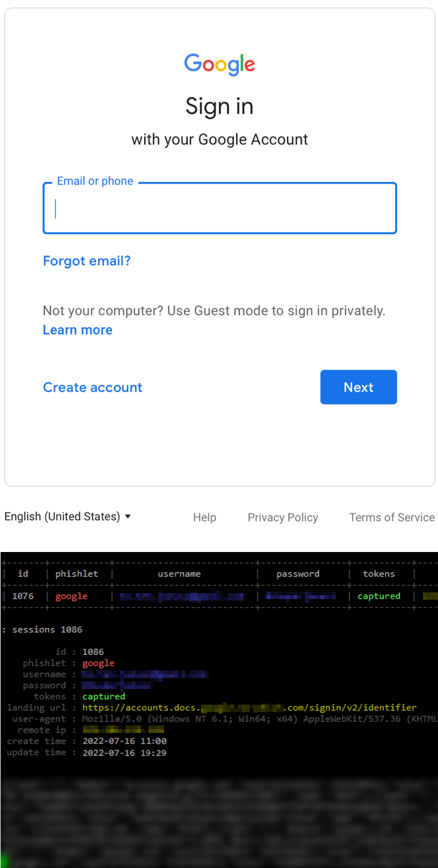Click the yellow landing url text
The image size is (438, 868).
(x=249, y=707)
